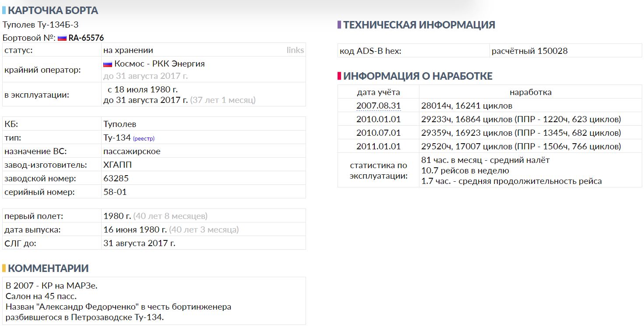Select the tail number RA-65576
The height and width of the screenshot is (328, 644).
click(86, 38)
